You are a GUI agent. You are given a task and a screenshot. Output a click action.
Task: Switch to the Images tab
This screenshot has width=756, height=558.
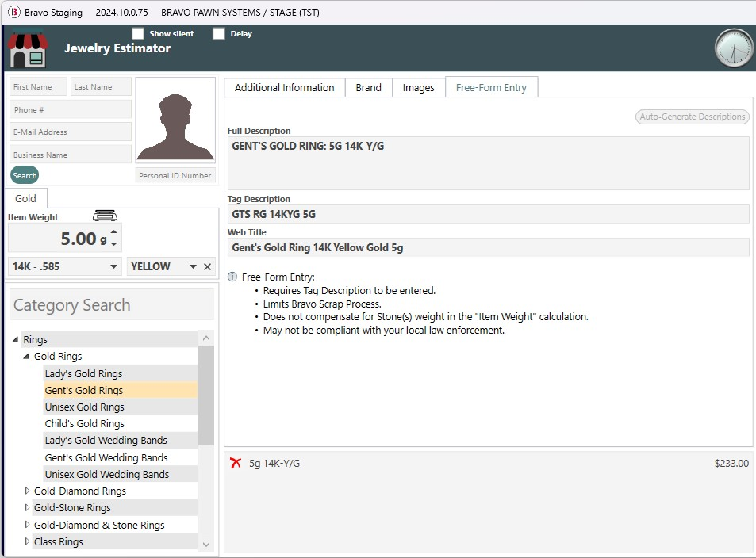419,87
